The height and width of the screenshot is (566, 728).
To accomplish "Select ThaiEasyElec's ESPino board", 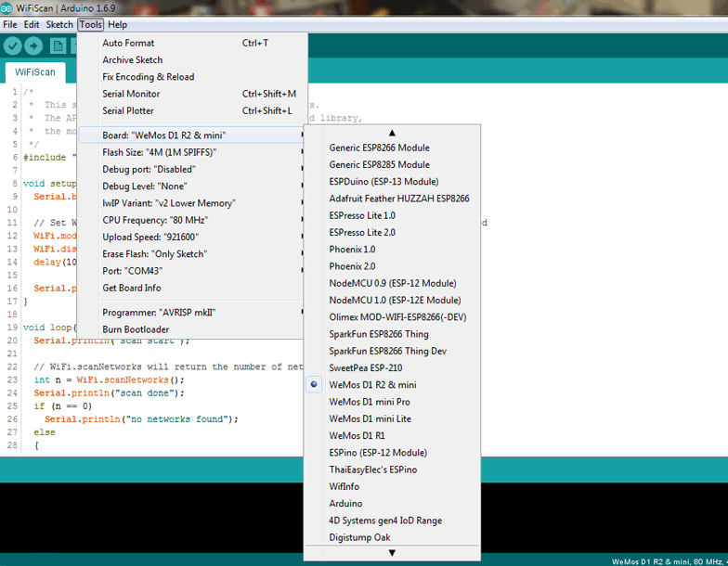I will [x=392, y=470].
